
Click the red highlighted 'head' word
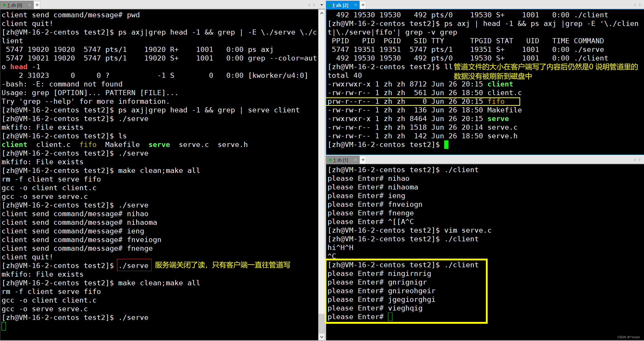[19, 67]
